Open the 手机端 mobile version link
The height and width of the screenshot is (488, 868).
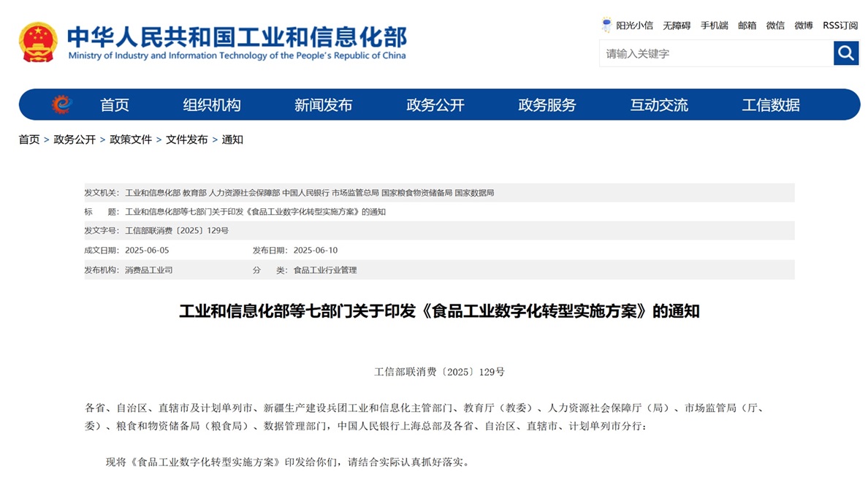714,26
